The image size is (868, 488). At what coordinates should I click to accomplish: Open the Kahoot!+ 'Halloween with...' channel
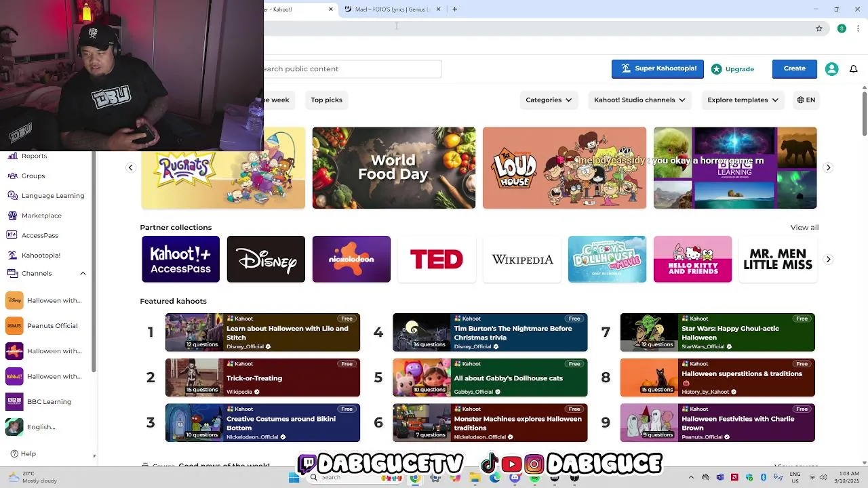tap(45, 376)
